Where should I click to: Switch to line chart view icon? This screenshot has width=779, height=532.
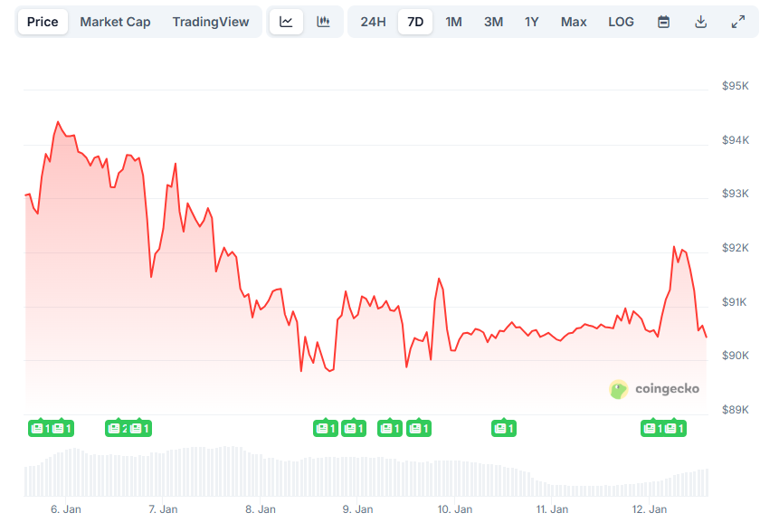(286, 22)
